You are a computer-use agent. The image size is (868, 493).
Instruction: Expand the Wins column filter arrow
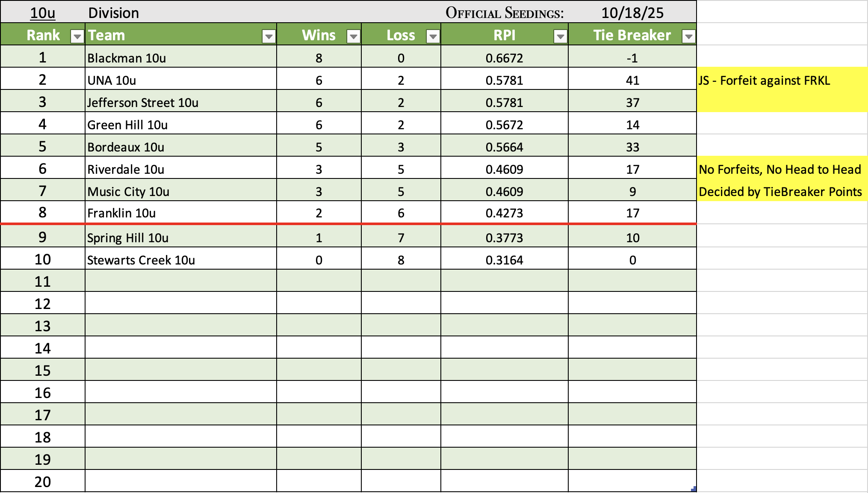point(353,37)
